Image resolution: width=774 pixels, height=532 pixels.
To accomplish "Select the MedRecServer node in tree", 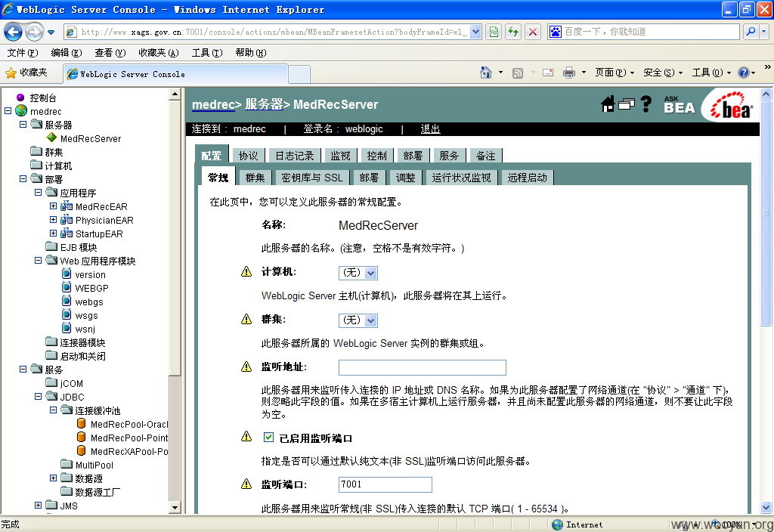I will pyautogui.click(x=91, y=139).
